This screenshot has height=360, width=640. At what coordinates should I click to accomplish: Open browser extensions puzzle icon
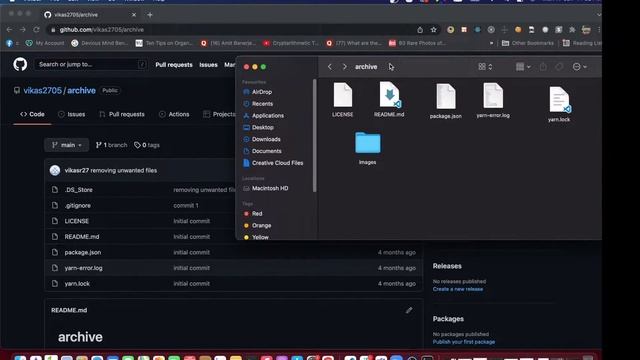point(572,29)
